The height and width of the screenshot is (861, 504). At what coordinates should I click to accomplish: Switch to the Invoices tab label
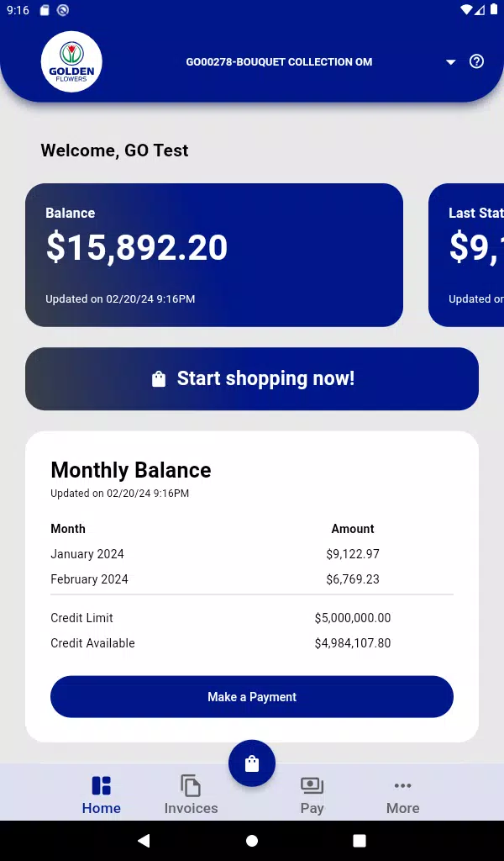click(191, 808)
